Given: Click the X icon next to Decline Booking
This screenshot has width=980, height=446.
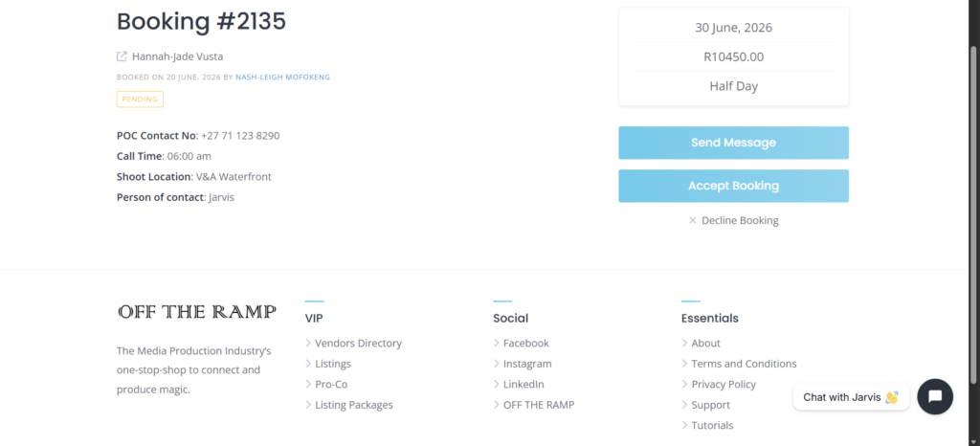Looking at the screenshot, I should coord(693,220).
